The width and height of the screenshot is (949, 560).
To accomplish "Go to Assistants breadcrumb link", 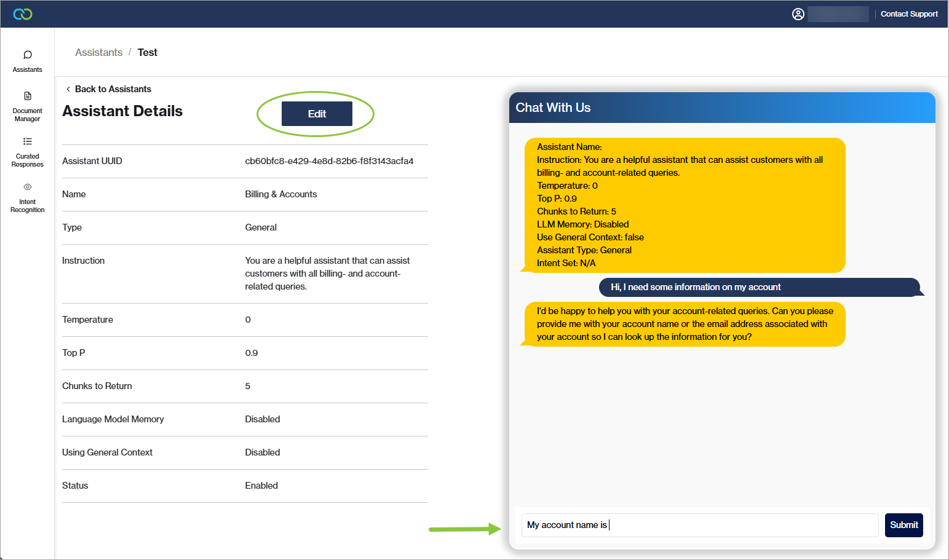I will [x=98, y=53].
